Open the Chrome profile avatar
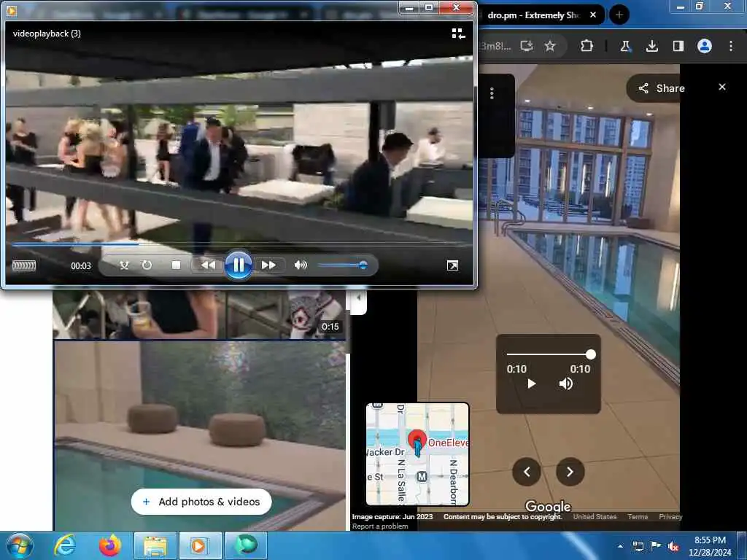Image resolution: width=747 pixels, height=560 pixels. pos(705,46)
